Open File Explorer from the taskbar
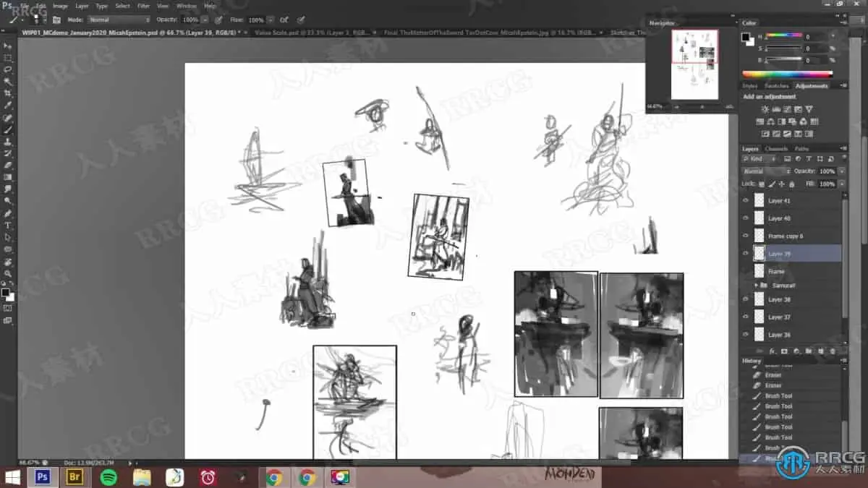 pos(142,477)
